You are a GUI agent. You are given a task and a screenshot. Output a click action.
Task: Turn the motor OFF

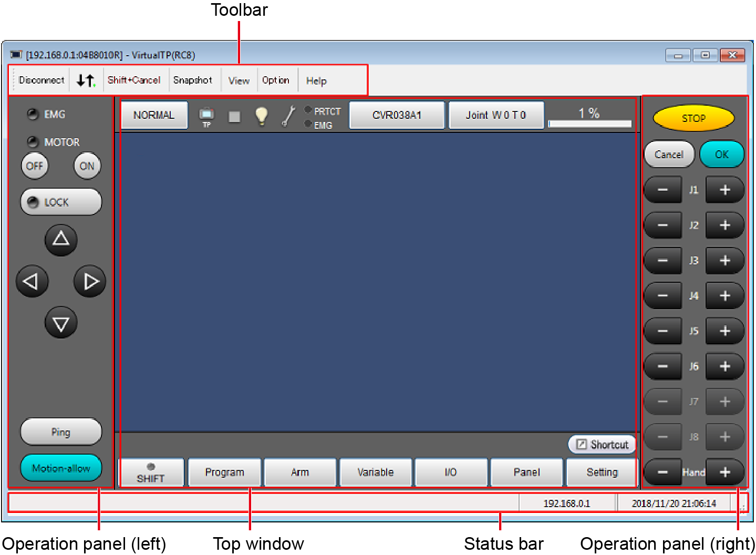(35, 166)
